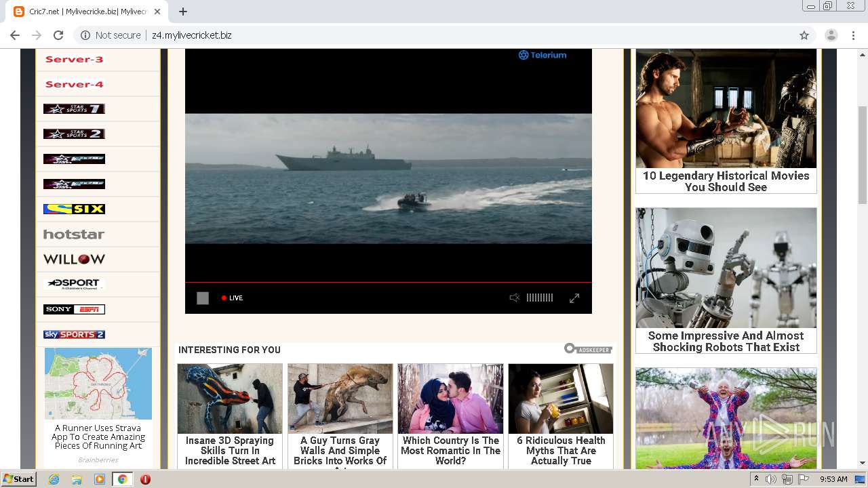Open the Adskeeper logo link
The image size is (868, 488).
click(588, 349)
